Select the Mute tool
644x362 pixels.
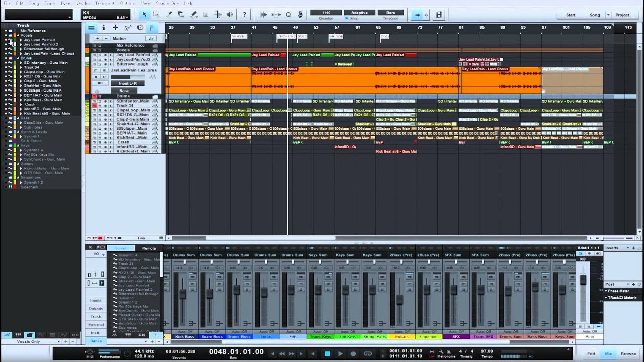click(206, 15)
